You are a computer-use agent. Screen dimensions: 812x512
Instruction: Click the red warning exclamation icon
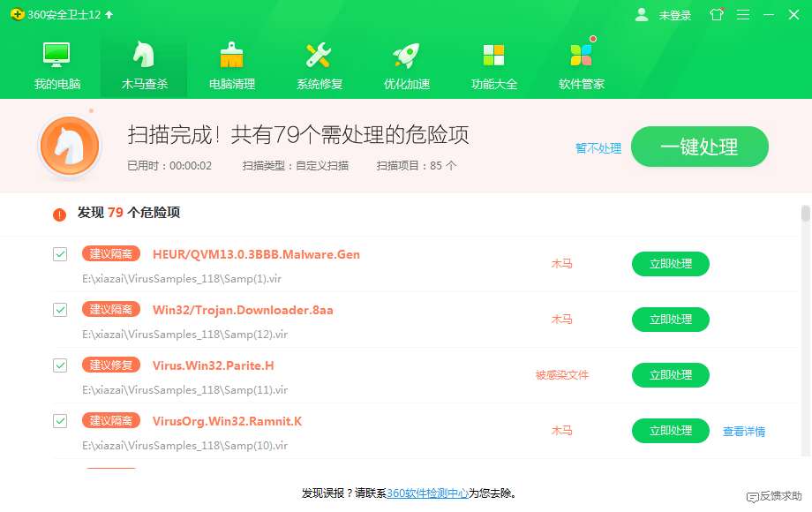tap(59, 214)
